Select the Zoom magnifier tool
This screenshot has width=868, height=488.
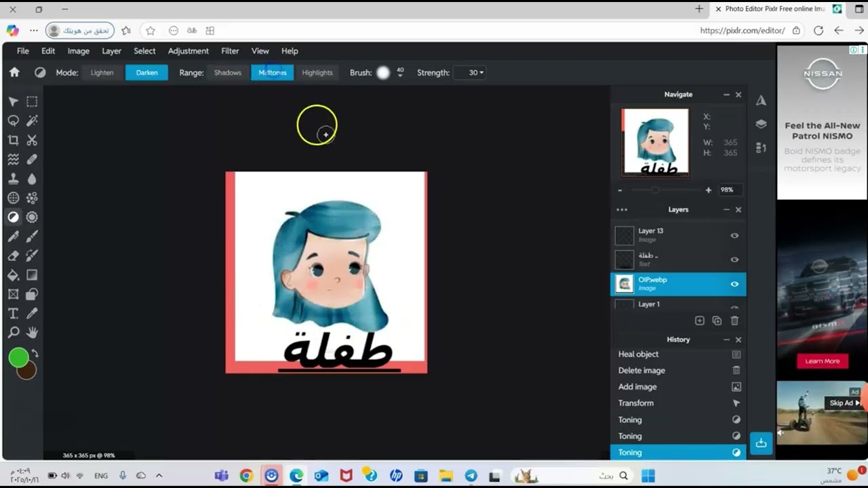point(13,333)
